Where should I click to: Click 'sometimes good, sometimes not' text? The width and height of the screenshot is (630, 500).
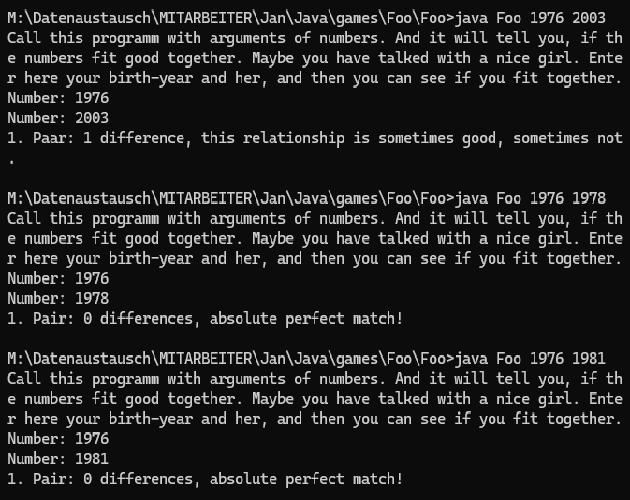tap(500, 139)
